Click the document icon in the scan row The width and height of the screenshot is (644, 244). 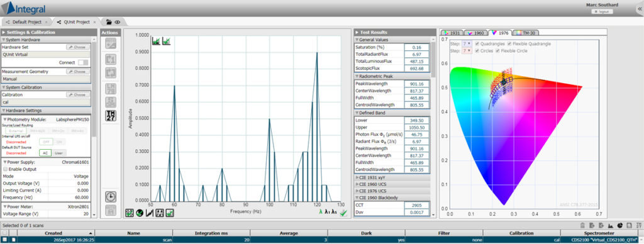(13, 240)
